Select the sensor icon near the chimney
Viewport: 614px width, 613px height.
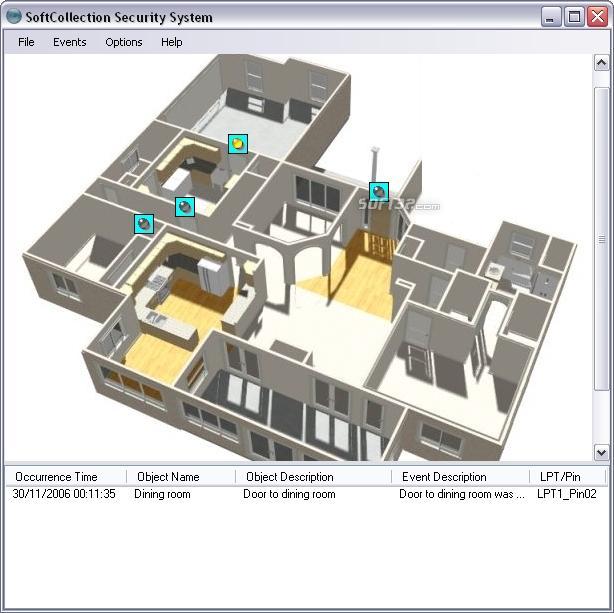pyautogui.click(x=379, y=192)
